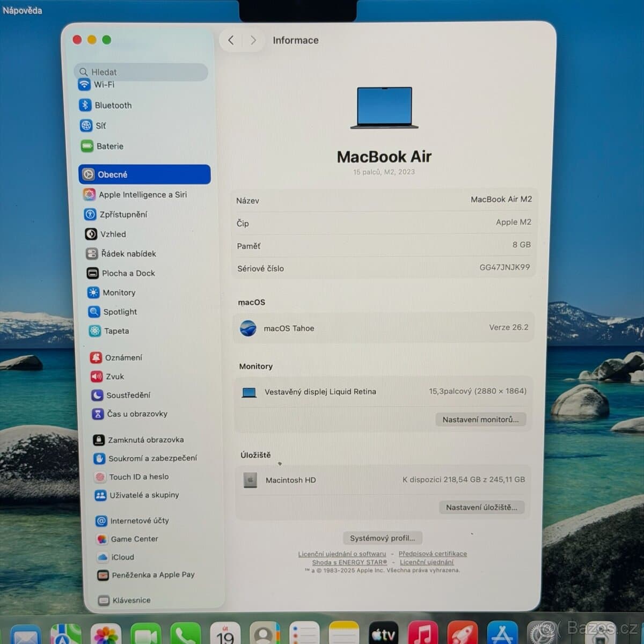Viewport: 644px width, 644px height.
Task: Select the Síť network icon in sidebar
Action: (86, 126)
